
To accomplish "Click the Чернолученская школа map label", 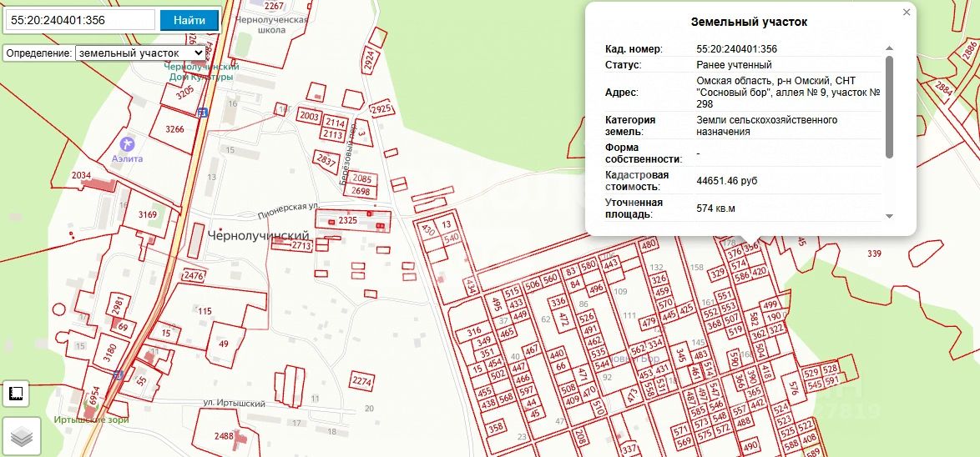I will [x=271, y=24].
